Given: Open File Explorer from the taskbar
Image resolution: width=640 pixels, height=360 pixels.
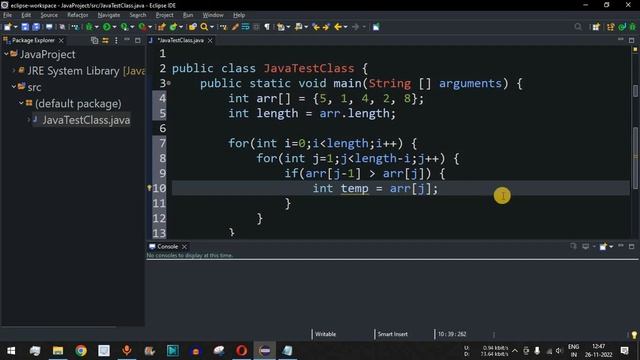Looking at the screenshot, I should [58, 351].
